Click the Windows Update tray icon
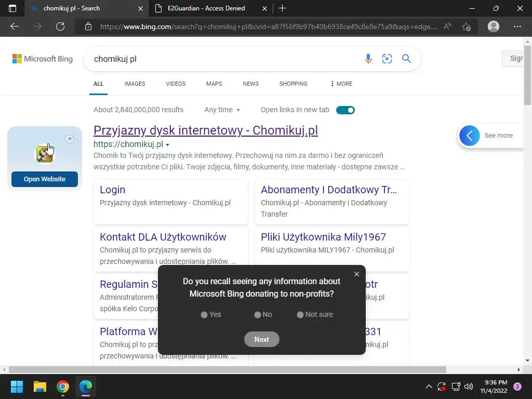This screenshot has height=399, width=532. click(x=442, y=387)
